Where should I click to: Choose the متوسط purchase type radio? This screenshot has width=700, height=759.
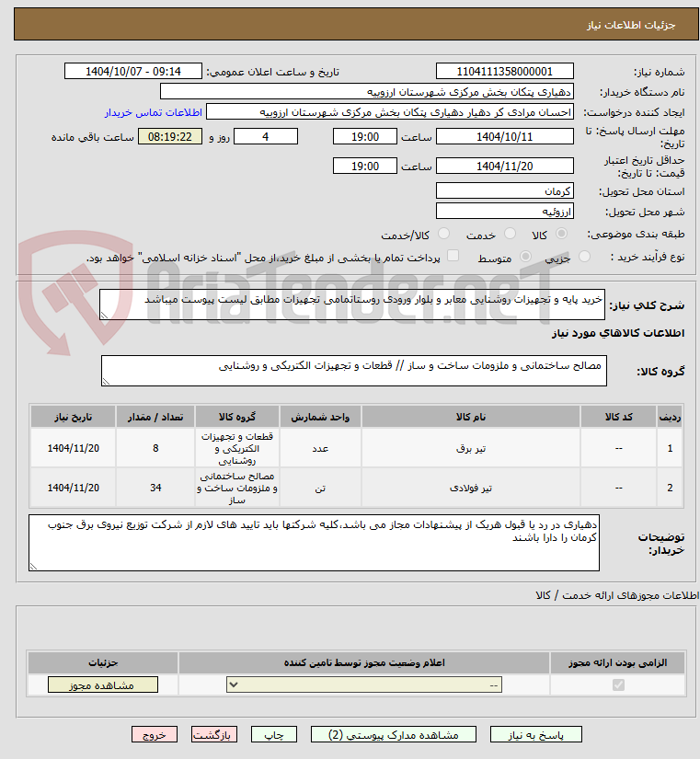point(525,257)
